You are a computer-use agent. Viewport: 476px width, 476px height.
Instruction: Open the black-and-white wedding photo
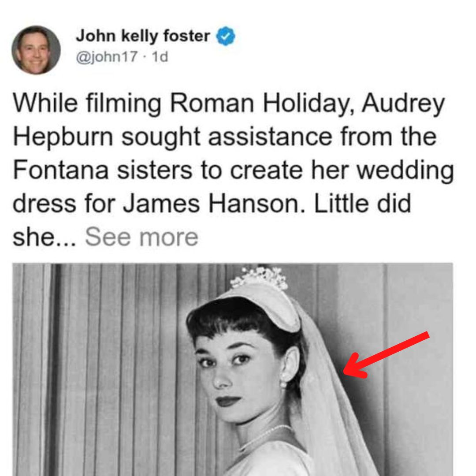[x=233, y=369]
